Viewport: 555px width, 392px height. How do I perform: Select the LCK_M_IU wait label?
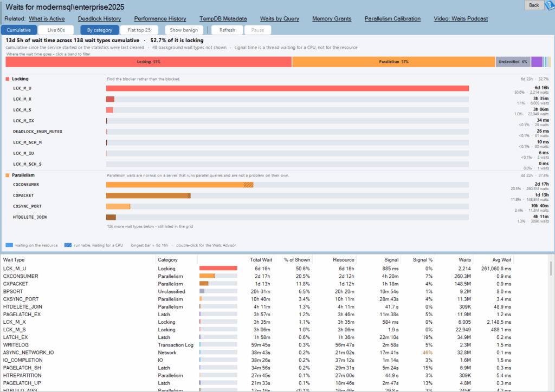pyautogui.click(x=23, y=153)
